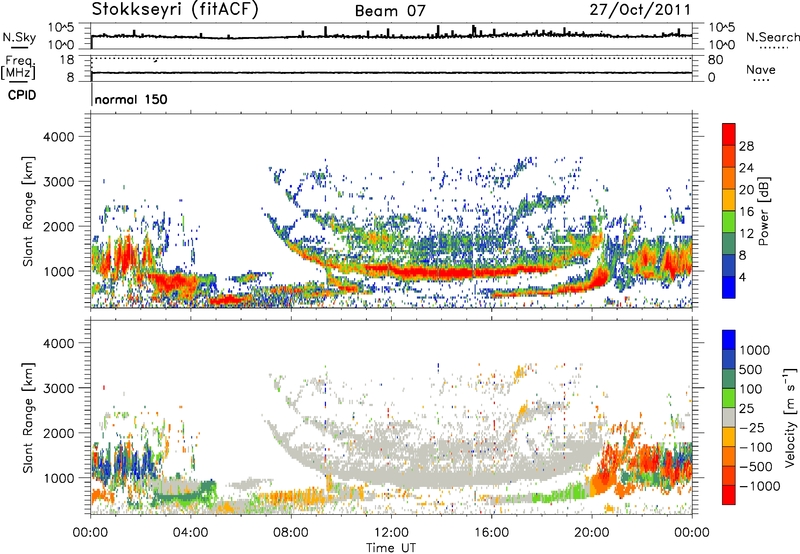
Task: Click the 4 label on the Power colorbar
Action: point(742,277)
